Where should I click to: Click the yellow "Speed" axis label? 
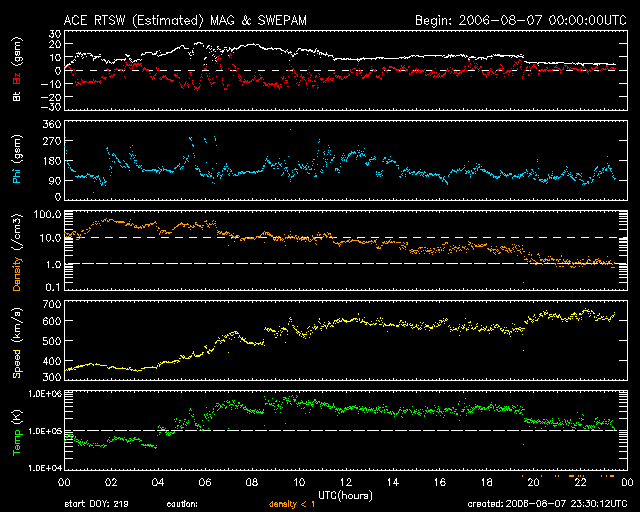pos(17,364)
